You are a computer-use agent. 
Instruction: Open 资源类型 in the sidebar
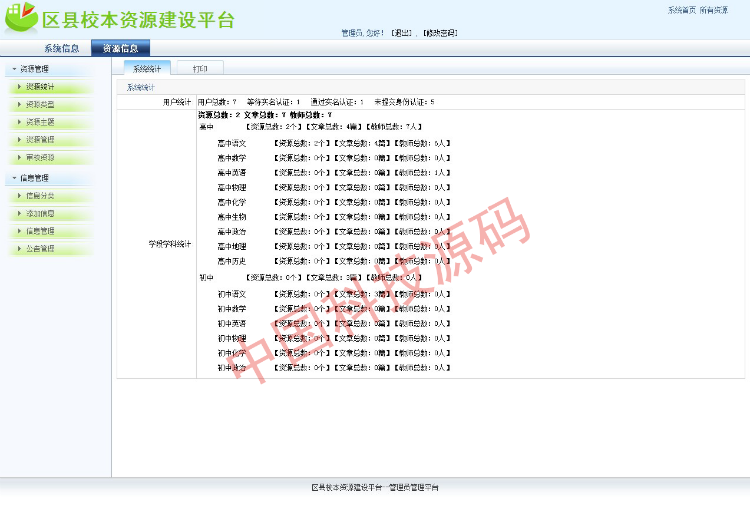pos(51,104)
